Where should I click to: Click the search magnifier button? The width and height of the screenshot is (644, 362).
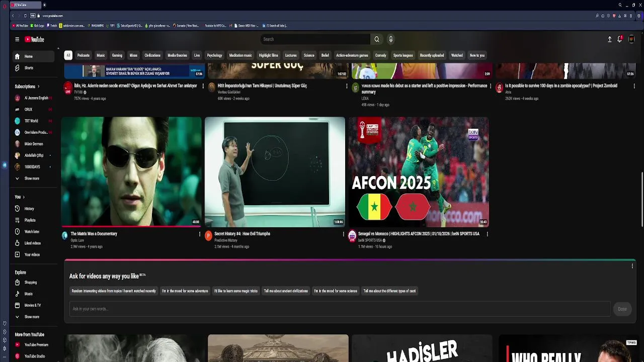[376, 39]
